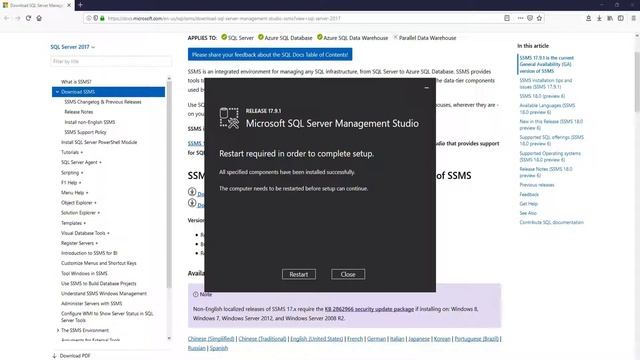Click the contents sidebar scrollbar down arrow

click(x=169, y=338)
